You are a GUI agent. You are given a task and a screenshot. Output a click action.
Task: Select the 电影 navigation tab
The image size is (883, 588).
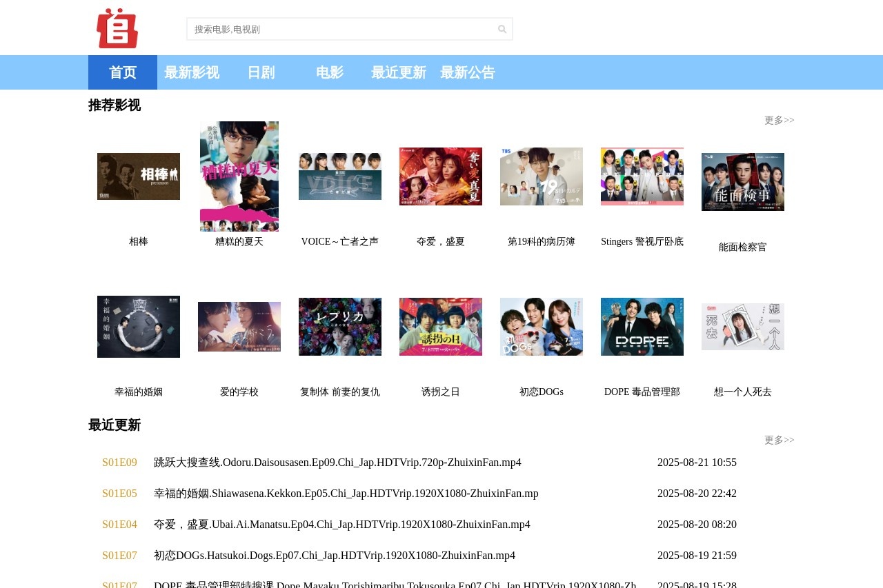pyautogui.click(x=330, y=72)
